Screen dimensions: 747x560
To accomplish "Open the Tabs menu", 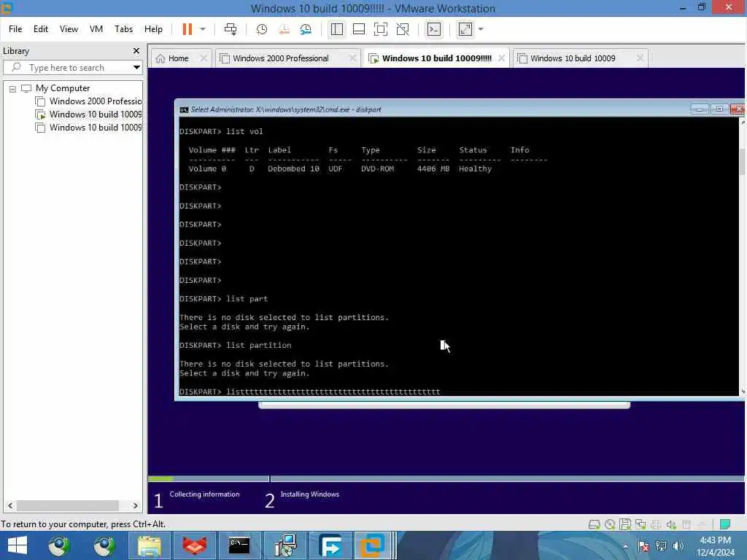I will point(123,29).
